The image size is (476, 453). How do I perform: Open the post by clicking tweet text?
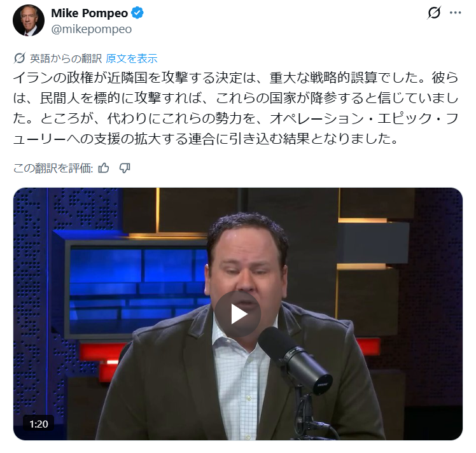point(235,108)
